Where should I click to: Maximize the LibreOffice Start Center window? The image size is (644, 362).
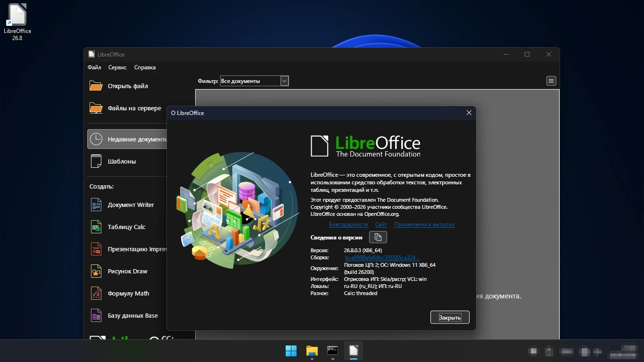(x=527, y=54)
